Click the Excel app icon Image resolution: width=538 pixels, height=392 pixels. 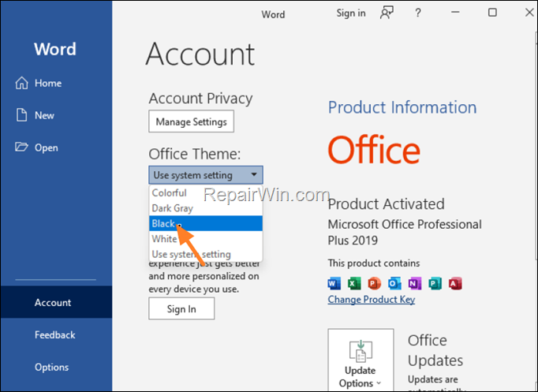click(x=354, y=283)
